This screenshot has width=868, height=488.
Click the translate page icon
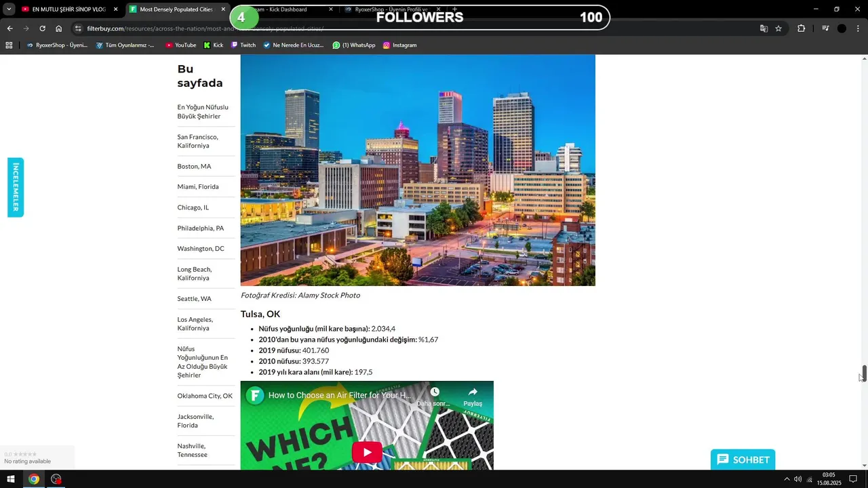764,28
